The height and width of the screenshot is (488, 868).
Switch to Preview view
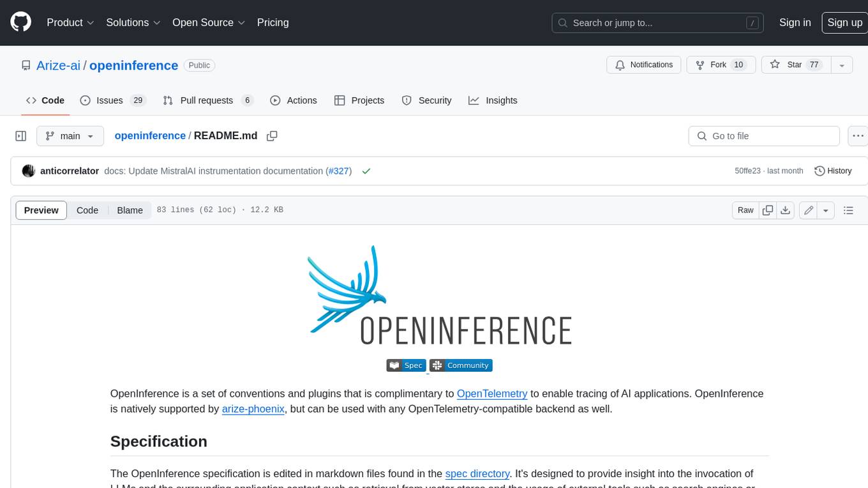41,210
